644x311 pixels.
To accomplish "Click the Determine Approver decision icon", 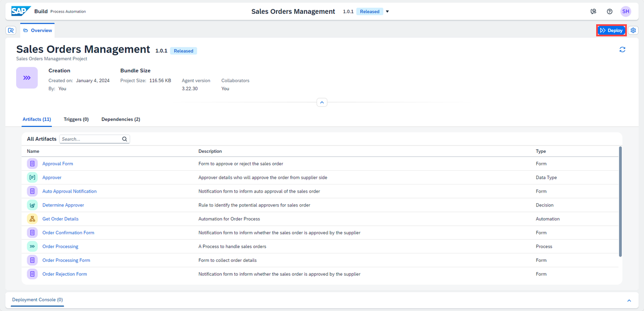I will [x=32, y=205].
